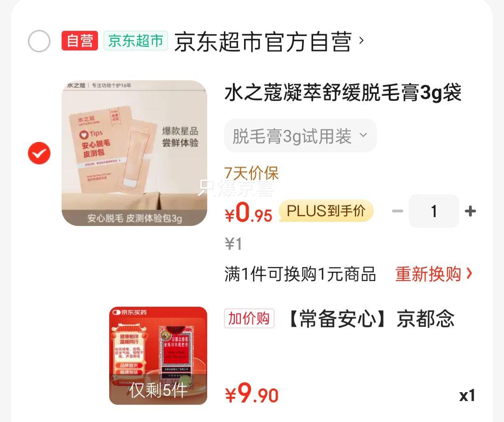Uncheck the red checkmark for hair removal cream
Screen dimensions: 504x422
pos(39,153)
